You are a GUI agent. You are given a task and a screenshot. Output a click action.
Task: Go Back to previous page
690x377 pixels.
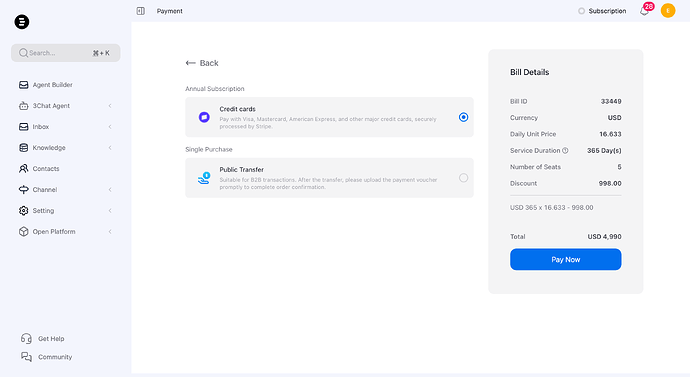click(x=202, y=63)
